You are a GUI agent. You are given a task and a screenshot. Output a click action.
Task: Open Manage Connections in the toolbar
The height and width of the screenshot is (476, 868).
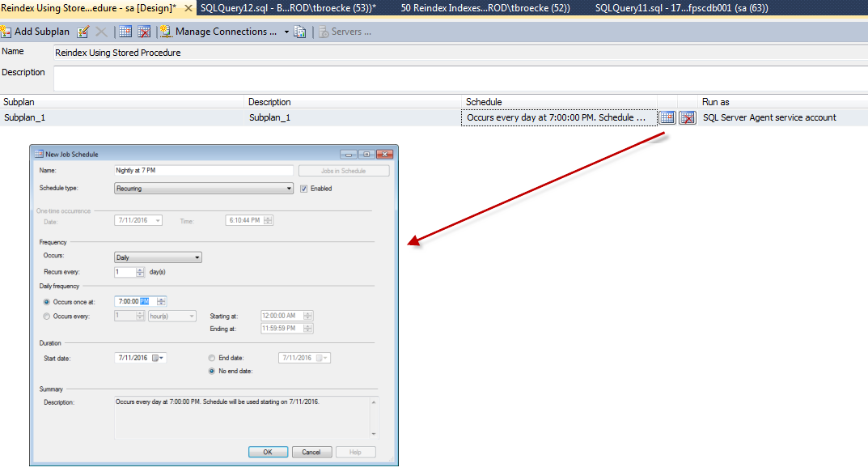click(x=219, y=32)
